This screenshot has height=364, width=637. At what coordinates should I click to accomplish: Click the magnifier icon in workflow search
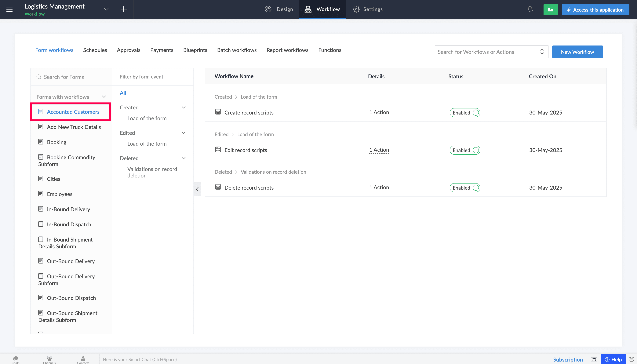[x=542, y=52]
